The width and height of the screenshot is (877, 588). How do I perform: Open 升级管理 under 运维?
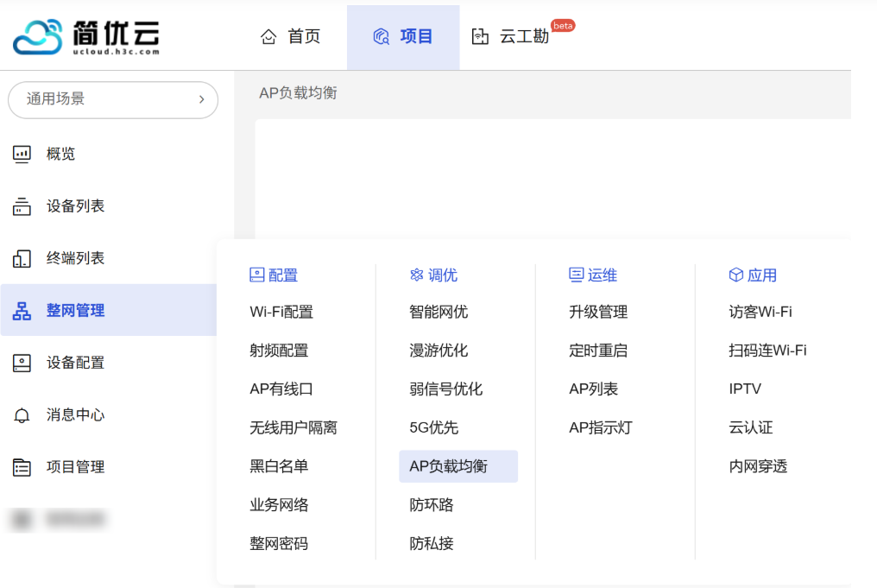tap(598, 312)
